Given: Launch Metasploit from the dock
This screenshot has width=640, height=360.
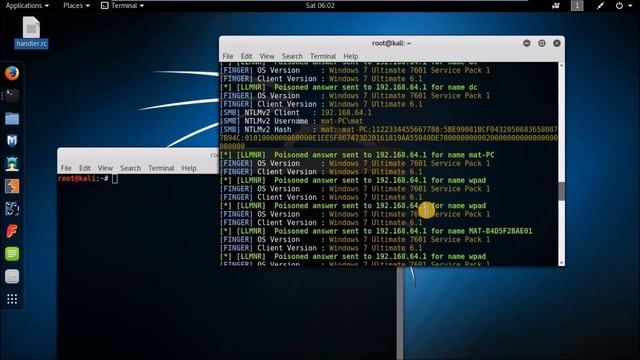Looking at the screenshot, I should (x=12, y=141).
